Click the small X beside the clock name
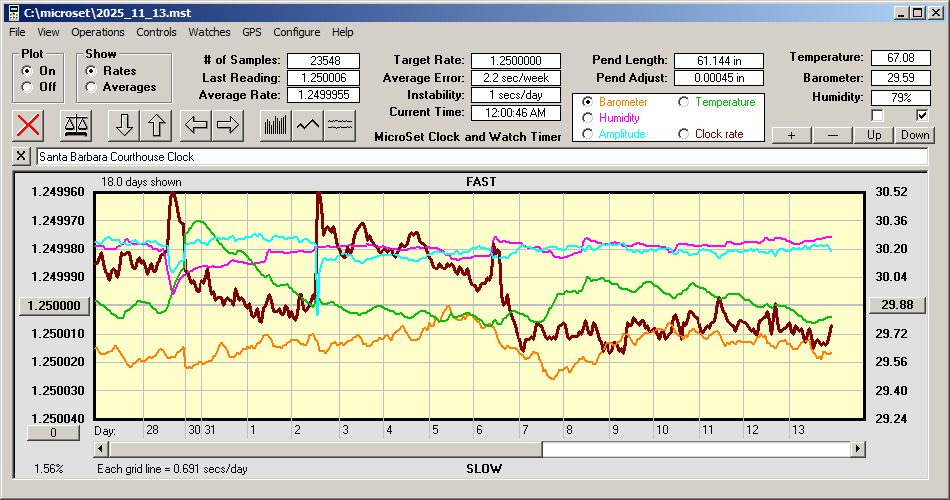 coord(23,157)
